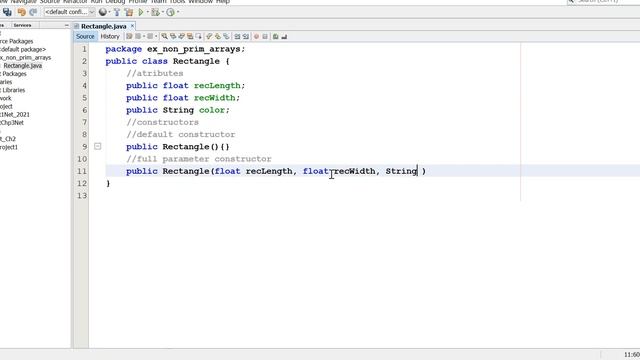Switch to the History view
Viewport: 640px width, 360px height.
click(x=110, y=36)
